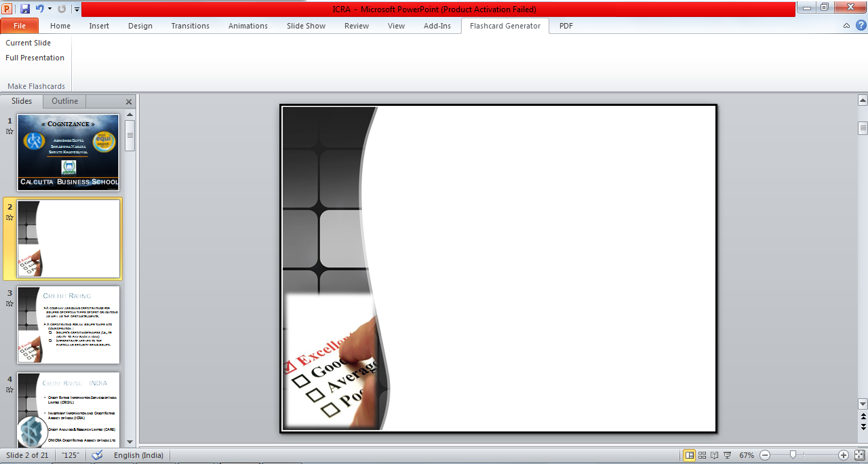Minimize the ribbon with the chevron icon
The image size is (868, 464).
[846, 26]
